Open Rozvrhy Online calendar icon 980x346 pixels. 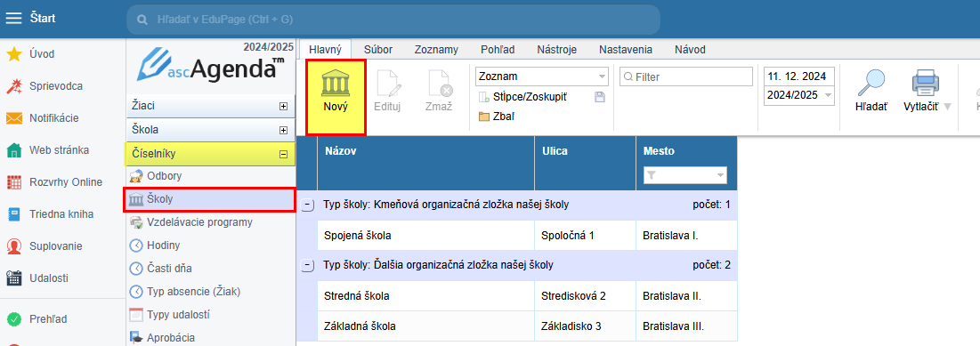click(13, 182)
